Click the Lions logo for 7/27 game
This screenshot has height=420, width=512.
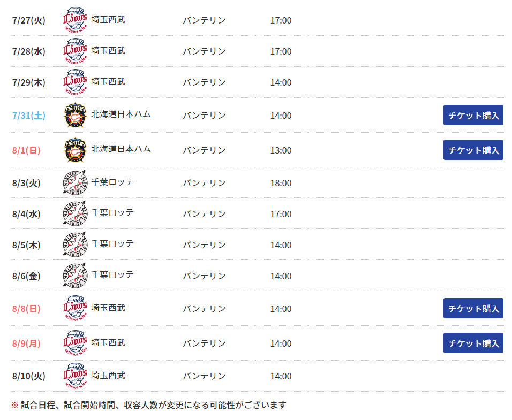tap(75, 20)
